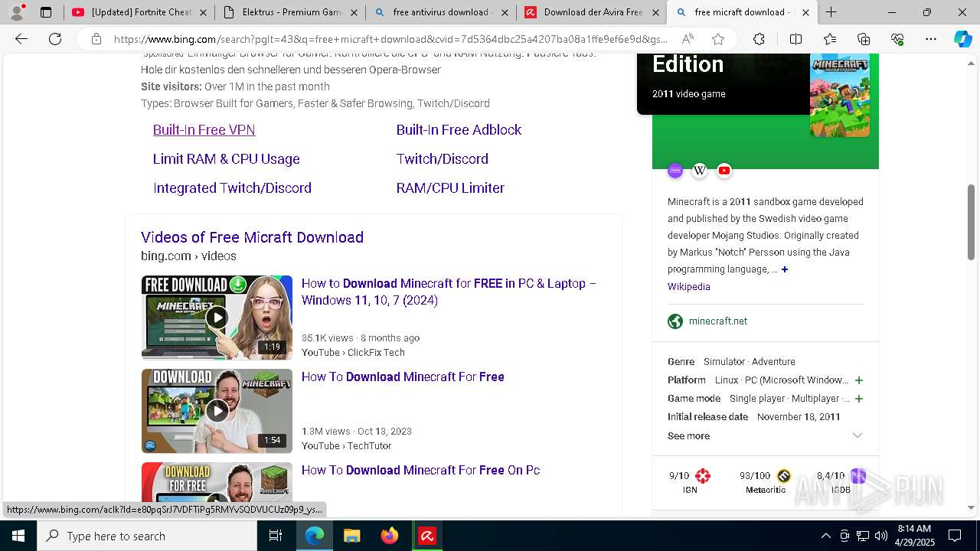Screen dimensions: 980x551
Task: Switch to the Fortnite Cheat YouTube tab
Action: (x=138, y=12)
